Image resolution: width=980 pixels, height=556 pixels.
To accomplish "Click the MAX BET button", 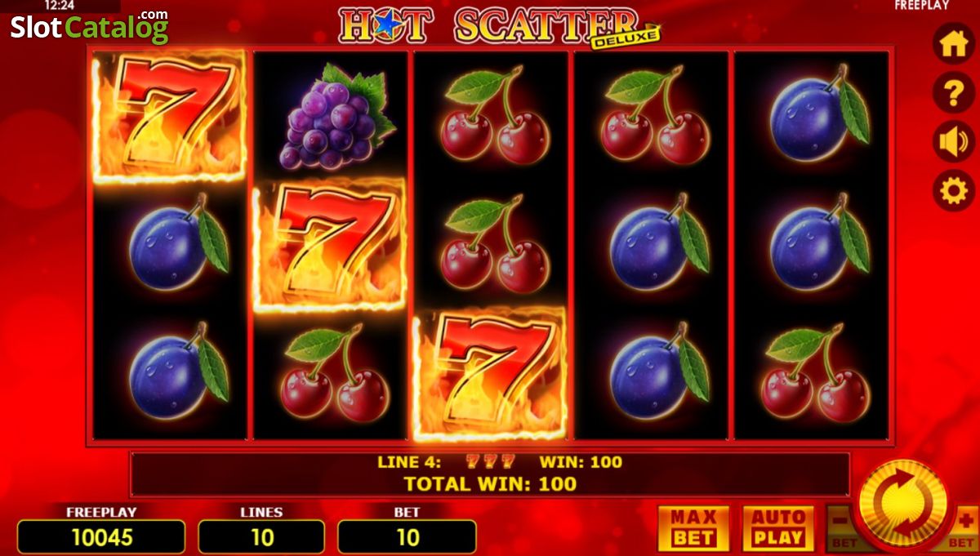I will pos(693,527).
